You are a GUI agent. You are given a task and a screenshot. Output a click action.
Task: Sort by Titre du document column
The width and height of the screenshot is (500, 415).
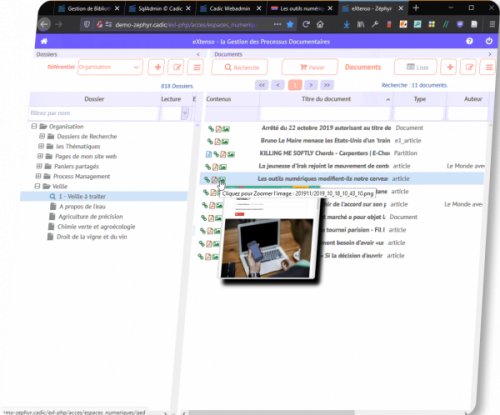(326, 99)
